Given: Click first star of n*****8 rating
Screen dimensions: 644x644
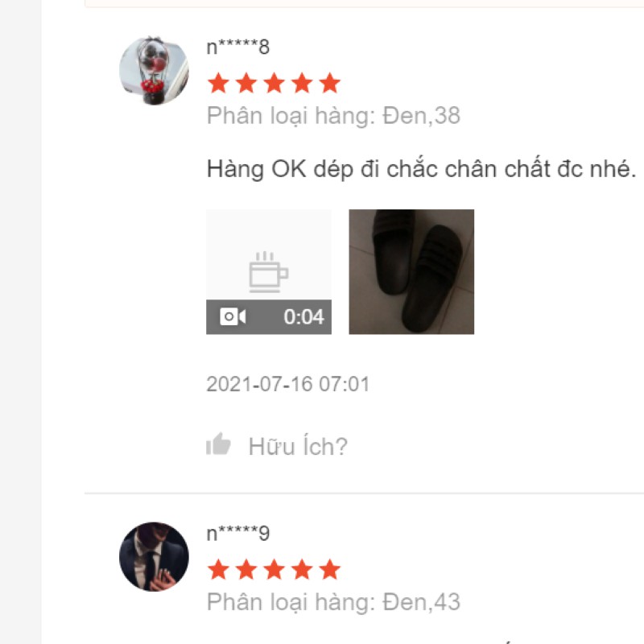Looking at the screenshot, I should (218, 84).
